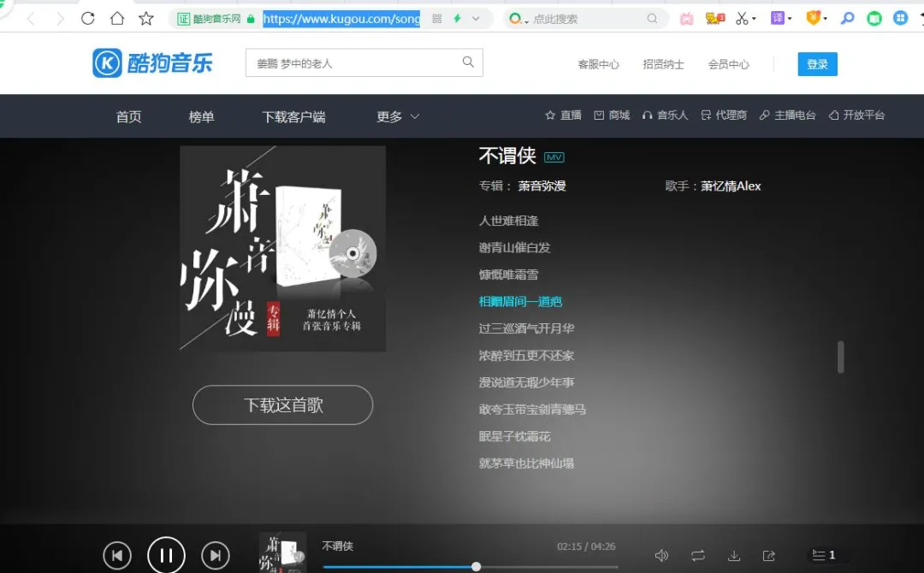
Task: Click the green lightning speed-mode icon
Action: coord(457,19)
